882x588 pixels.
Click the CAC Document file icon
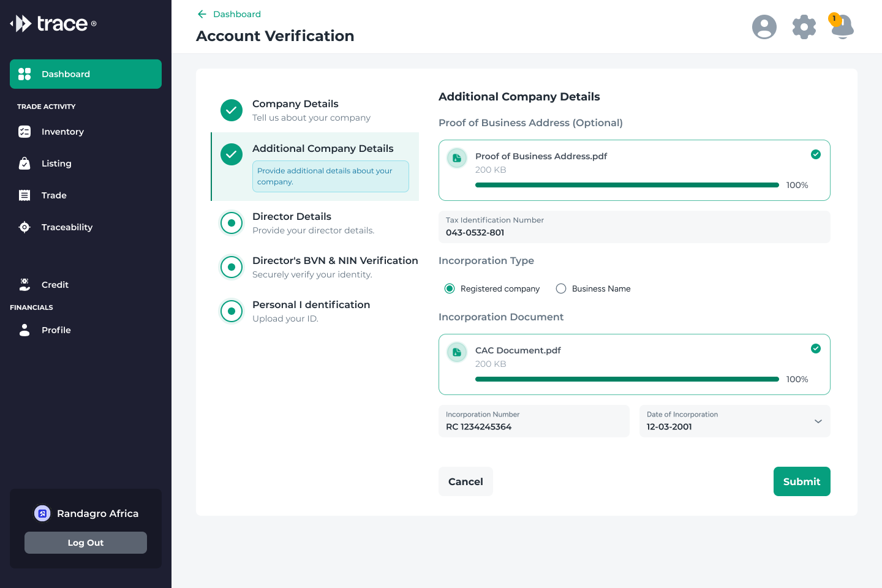point(457,352)
